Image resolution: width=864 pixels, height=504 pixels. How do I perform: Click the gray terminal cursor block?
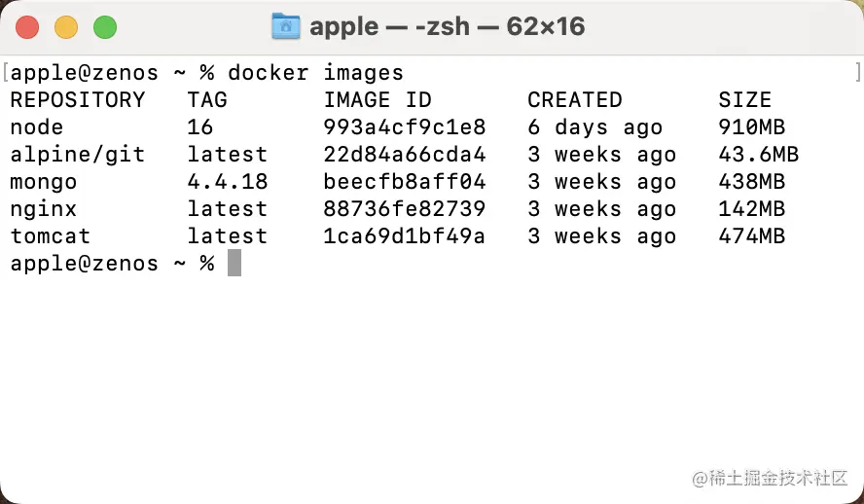234,263
